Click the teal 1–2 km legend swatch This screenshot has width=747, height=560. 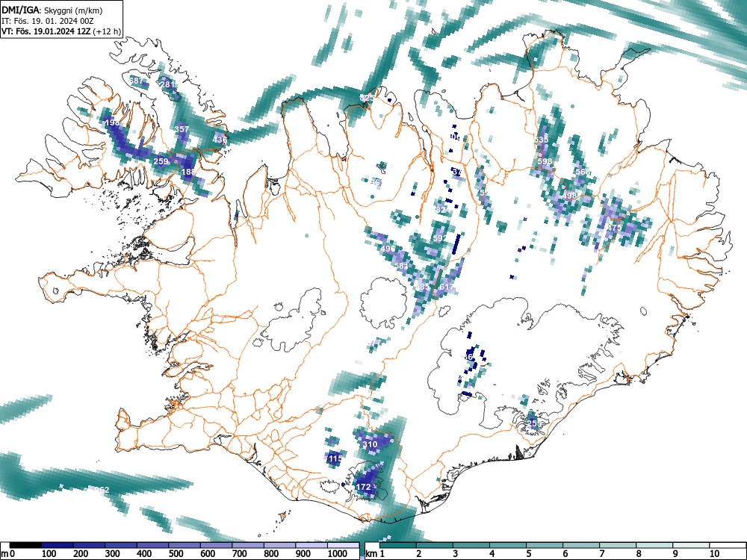pos(398,545)
